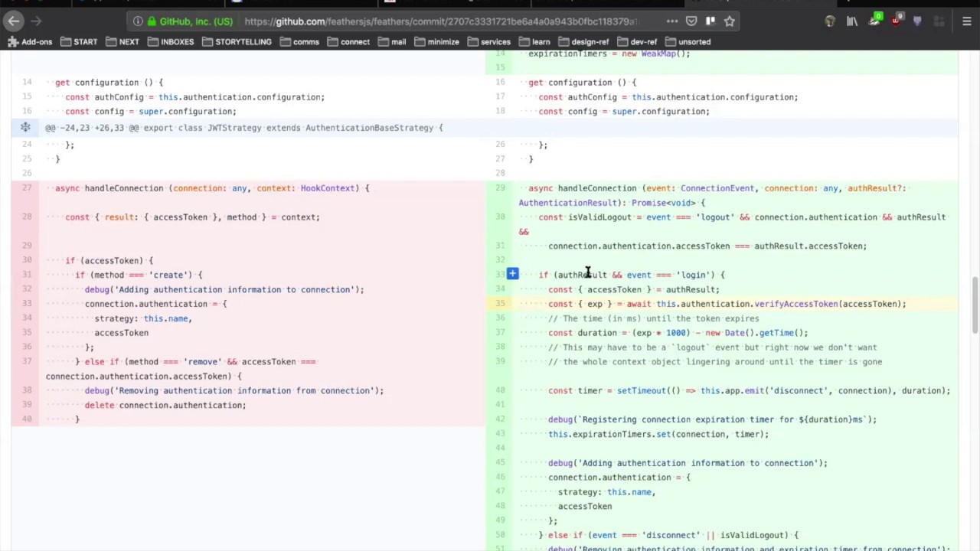Click the blue plus add-comment icon on line 33

click(512, 274)
